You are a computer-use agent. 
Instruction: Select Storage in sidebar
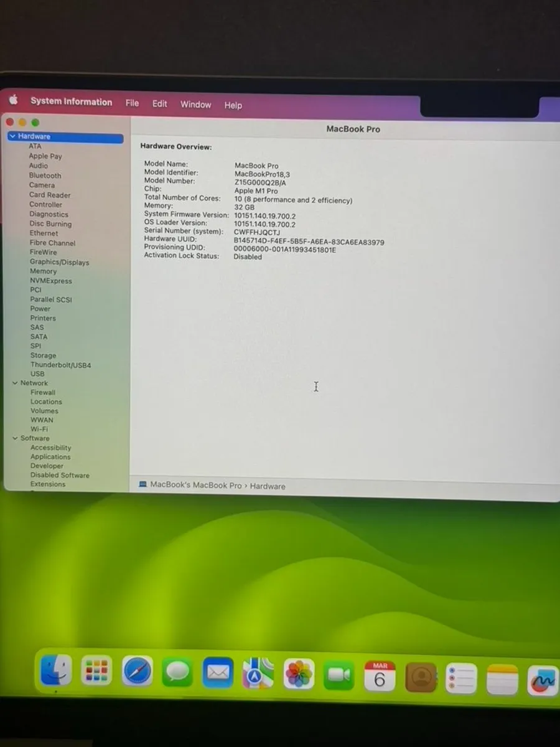(x=43, y=355)
